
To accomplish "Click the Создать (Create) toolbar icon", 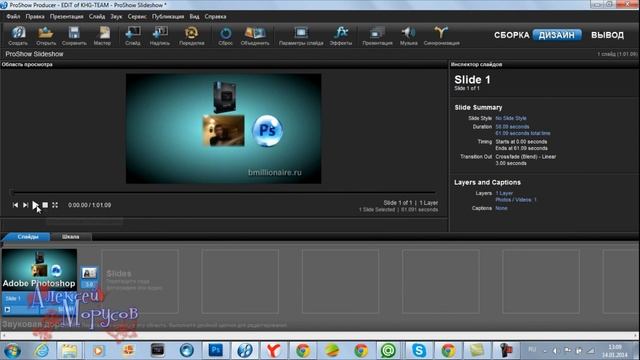I will (18, 36).
